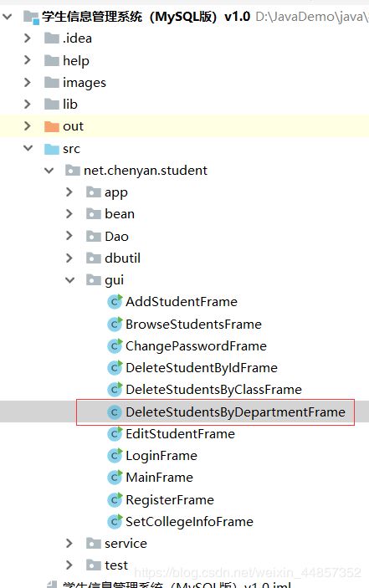
Task: Click the service package icon
Action: tap(94, 543)
